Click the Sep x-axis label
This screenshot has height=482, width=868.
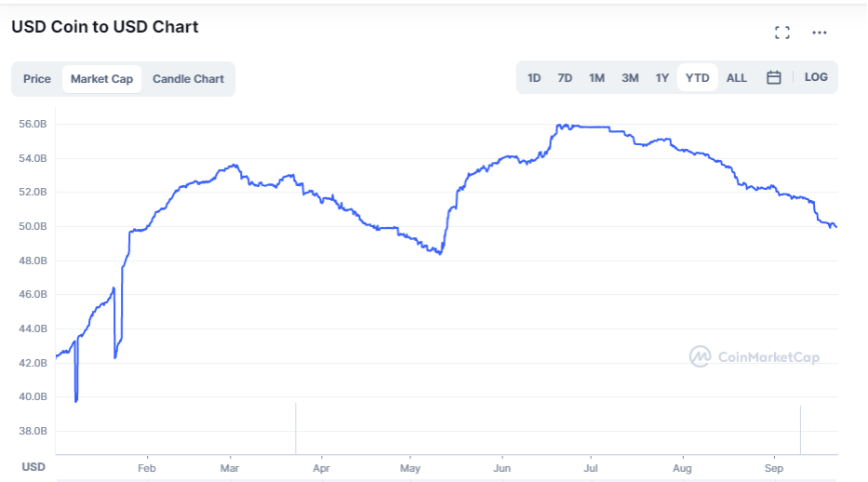(774, 468)
